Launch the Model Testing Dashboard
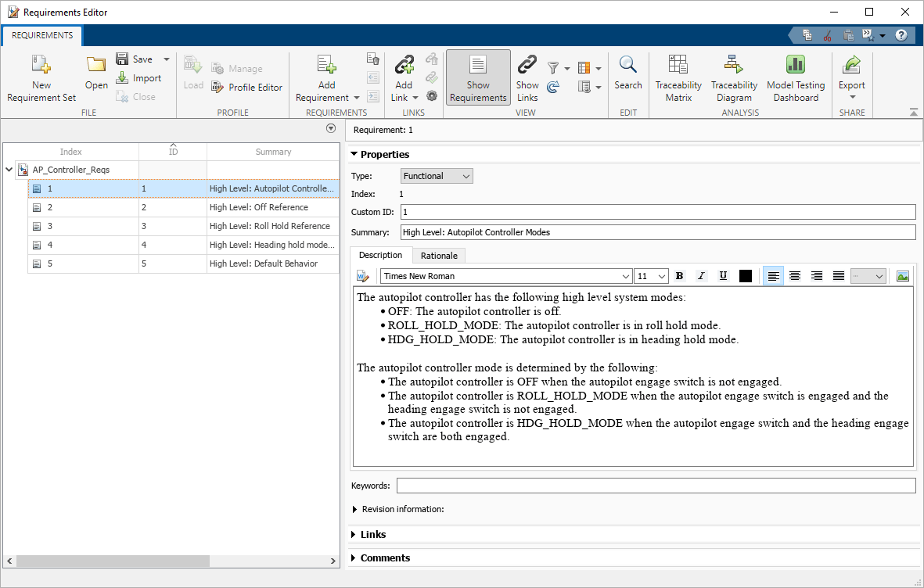Viewport: 924px width, 588px height. (x=796, y=78)
